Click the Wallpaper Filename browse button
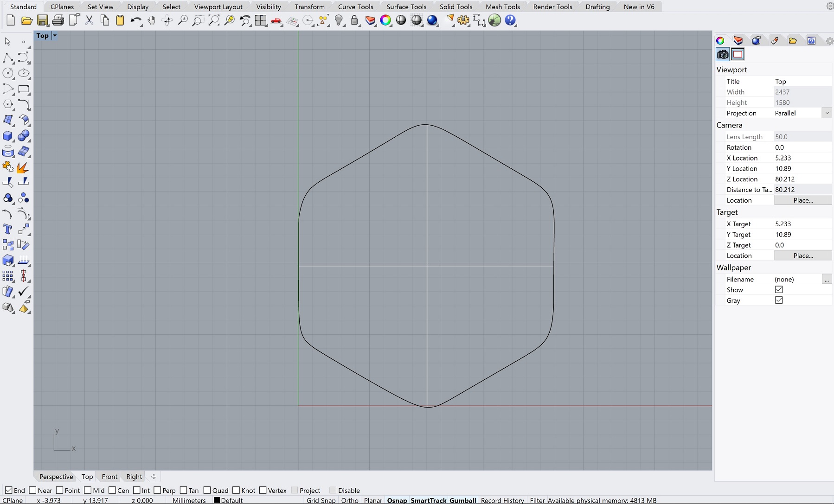Viewport: 834px width, 504px height. [x=827, y=279]
